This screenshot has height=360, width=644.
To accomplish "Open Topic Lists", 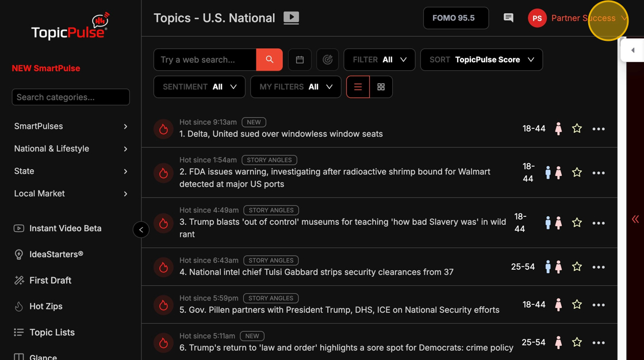I will [x=44, y=332].
